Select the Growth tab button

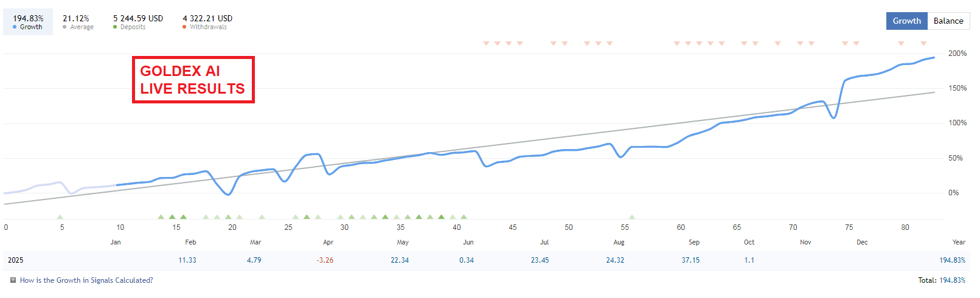[906, 21]
